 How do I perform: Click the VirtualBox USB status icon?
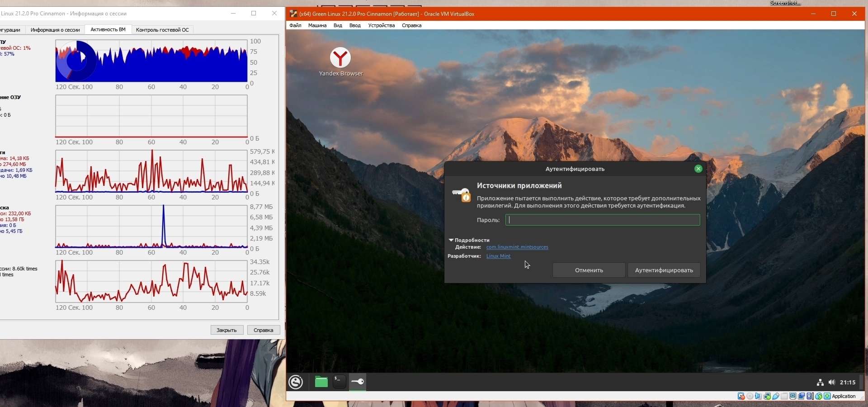click(776, 396)
